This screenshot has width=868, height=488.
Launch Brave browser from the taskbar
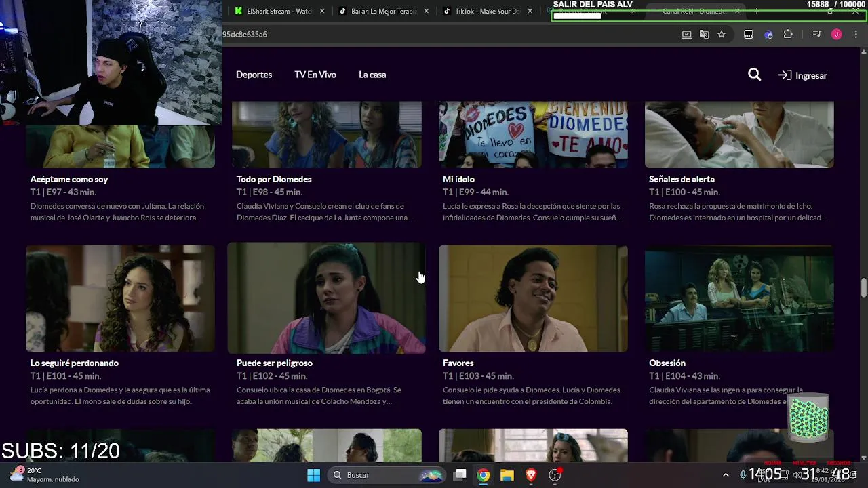[531, 475]
